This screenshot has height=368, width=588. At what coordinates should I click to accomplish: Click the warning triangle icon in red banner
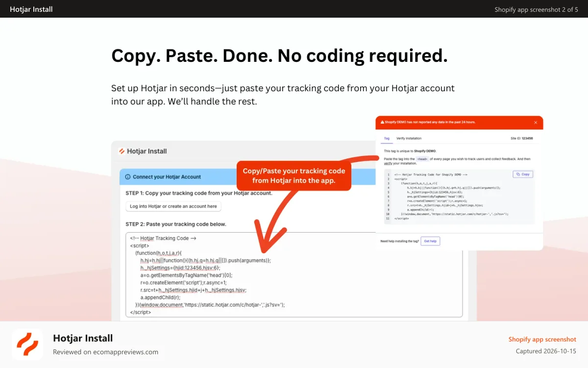381,122
